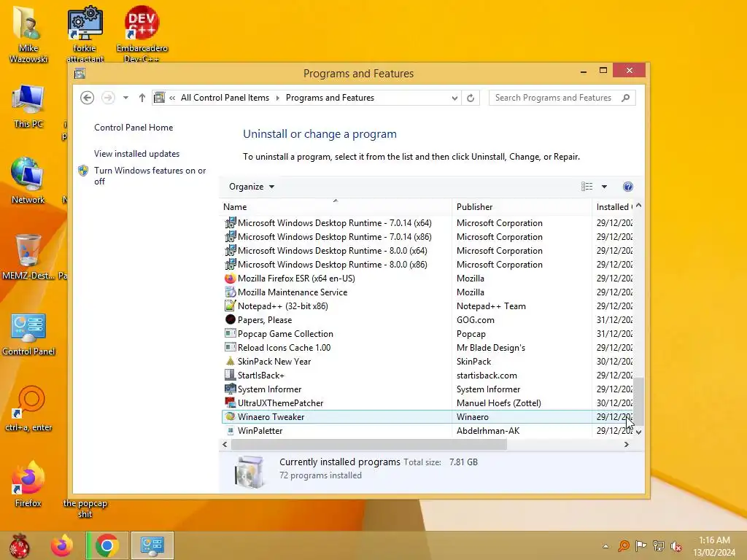Click vertical scrollbar thumb in program list
747x560 pixels.
pyautogui.click(x=639, y=402)
